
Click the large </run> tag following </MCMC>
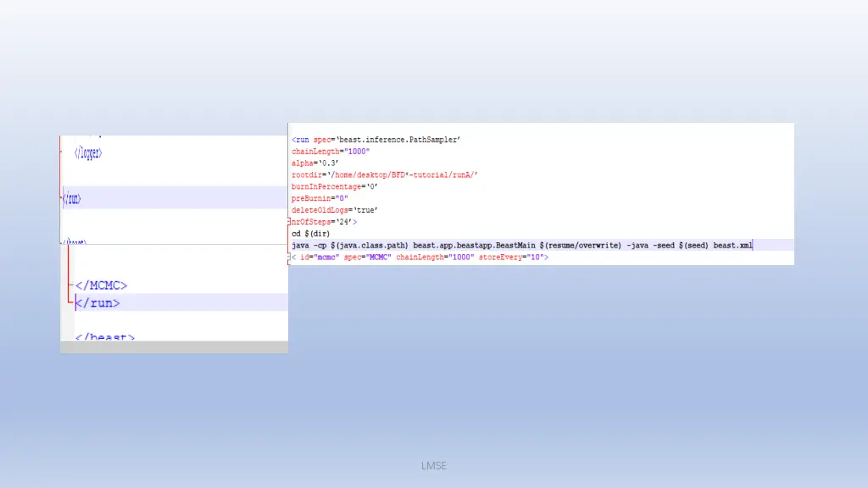pyautogui.click(x=97, y=303)
